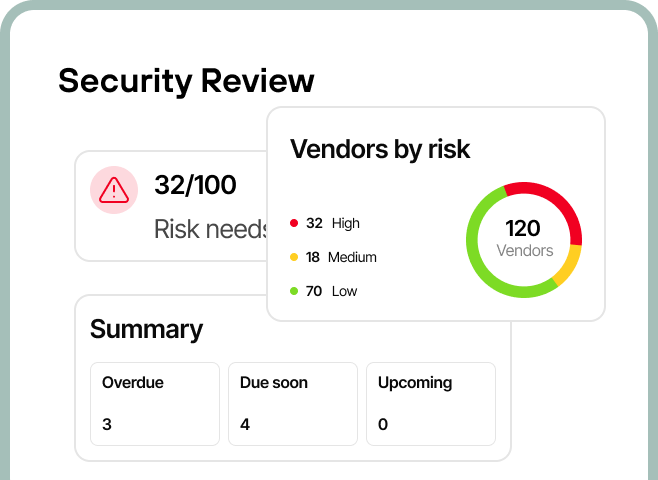Select the 18 Medium legend entry

(333, 257)
